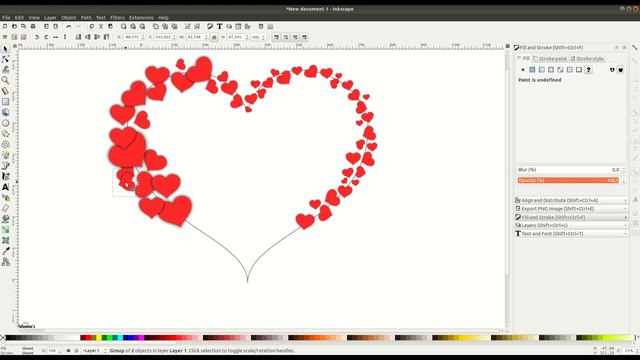Open the Filters menu
Image resolution: width=640 pixels, height=360 pixels.
pyautogui.click(x=117, y=18)
